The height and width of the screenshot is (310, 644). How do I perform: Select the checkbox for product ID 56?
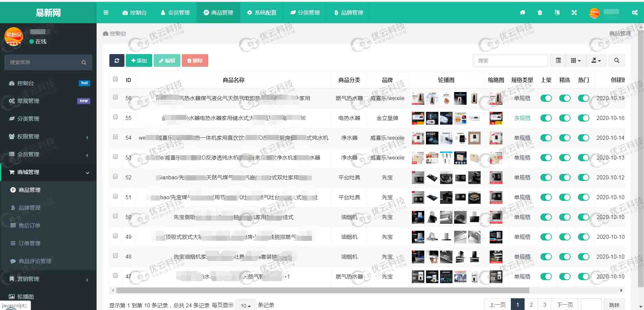115,97
